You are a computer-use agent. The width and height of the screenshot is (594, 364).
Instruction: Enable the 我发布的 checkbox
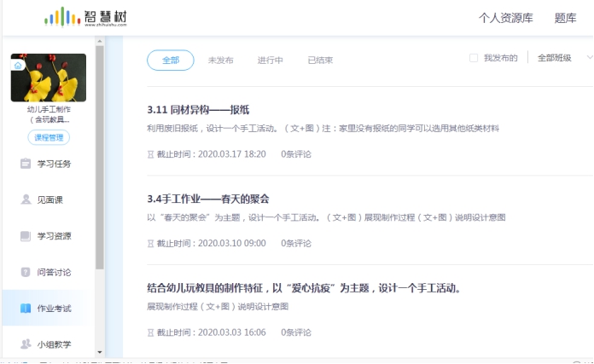coord(474,58)
